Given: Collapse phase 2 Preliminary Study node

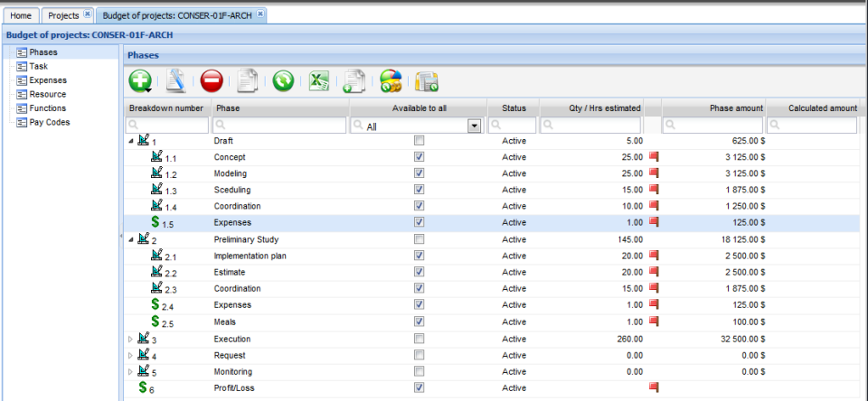Looking at the screenshot, I should 130,240.
